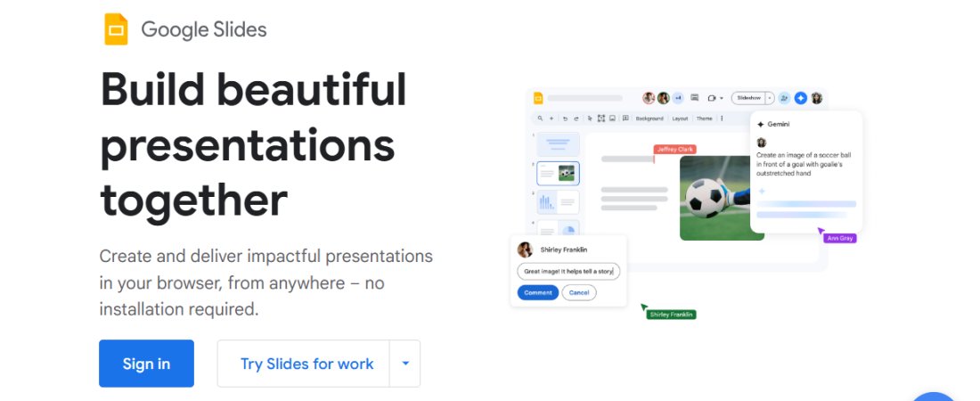Screen dimensions: 980x401
Task: Click the Shirley Franklin avatar in the comment card
Action: click(525, 250)
